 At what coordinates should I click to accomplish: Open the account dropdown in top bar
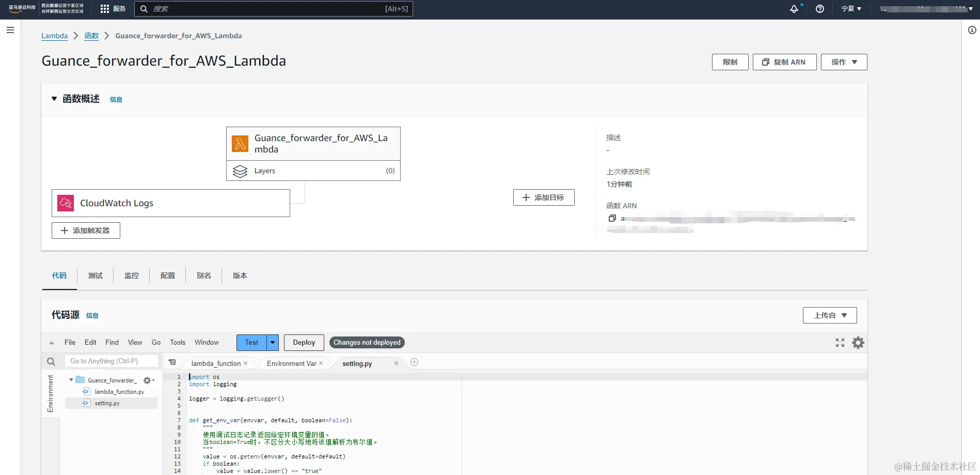coord(926,9)
